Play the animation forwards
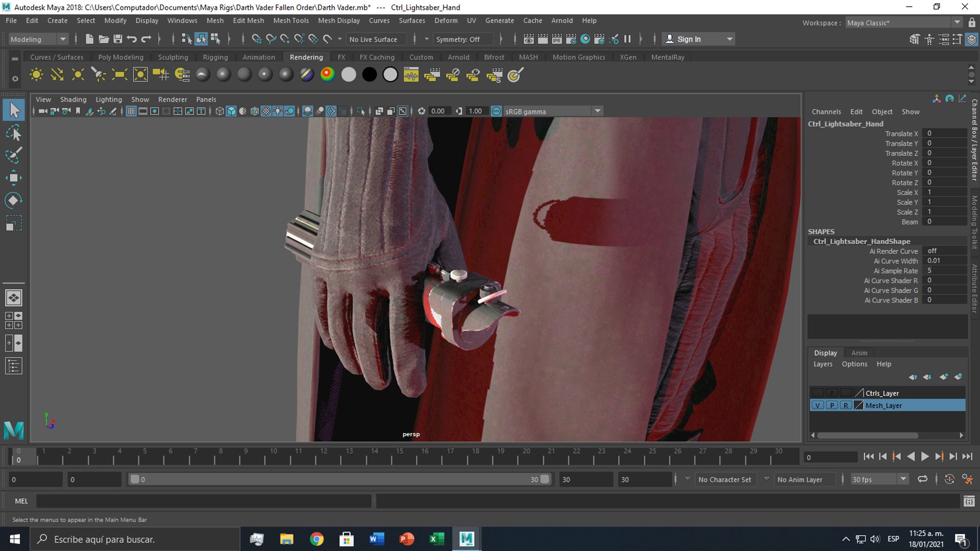Image resolution: width=980 pixels, height=551 pixels. [x=924, y=457]
